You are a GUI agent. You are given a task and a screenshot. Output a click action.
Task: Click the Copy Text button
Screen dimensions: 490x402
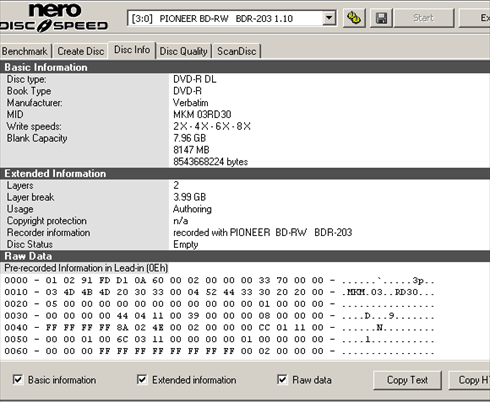click(407, 380)
